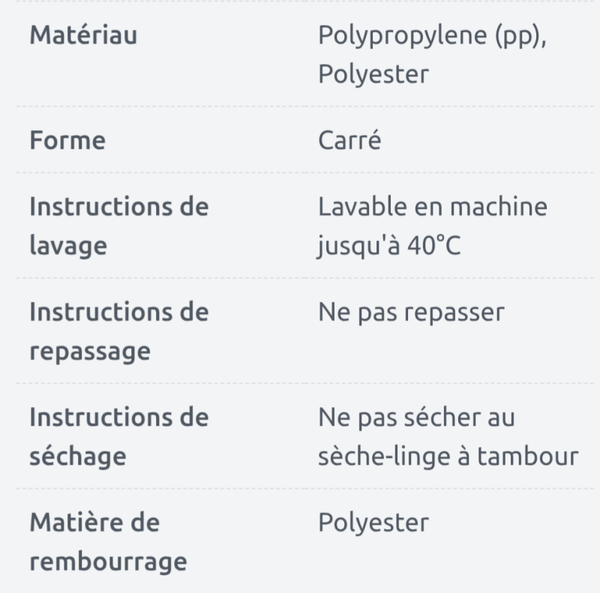
Task: Click the Instructions de séchage label
Action: (119, 437)
